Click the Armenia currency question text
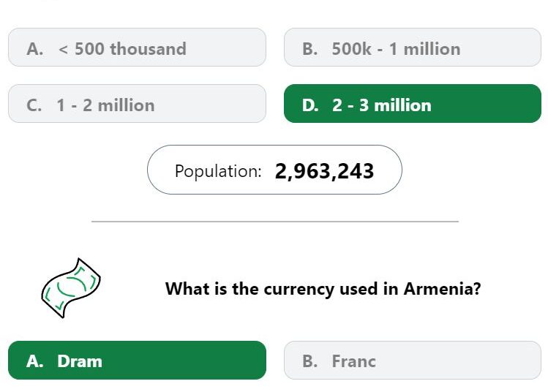548x392 pixels. (323, 289)
